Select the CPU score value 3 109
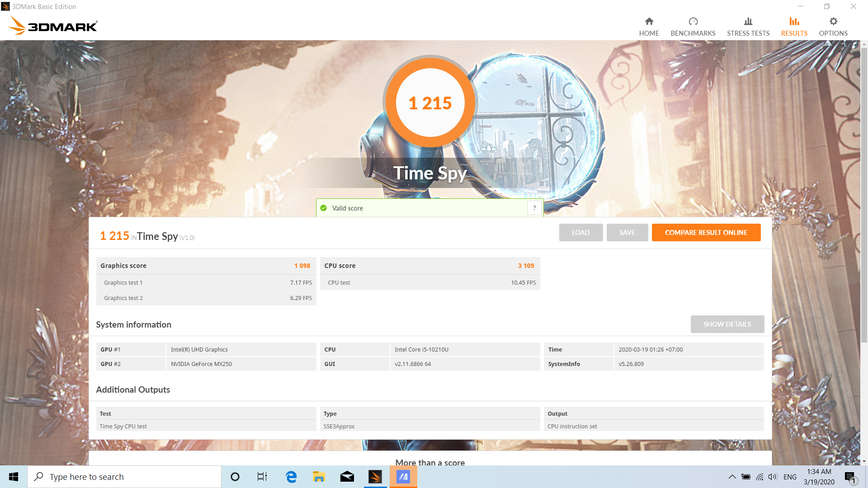 pyautogui.click(x=526, y=266)
